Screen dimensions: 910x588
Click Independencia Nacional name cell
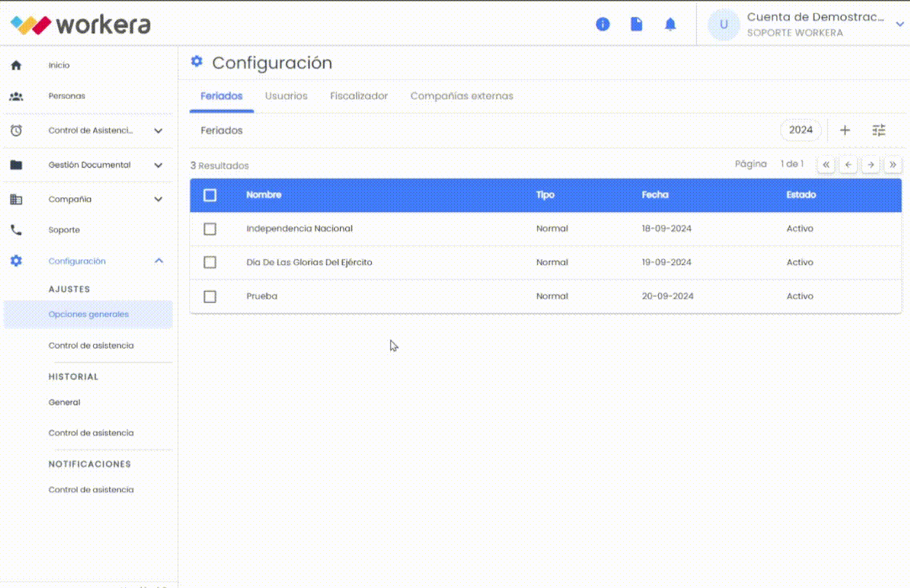pyautogui.click(x=299, y=229)
